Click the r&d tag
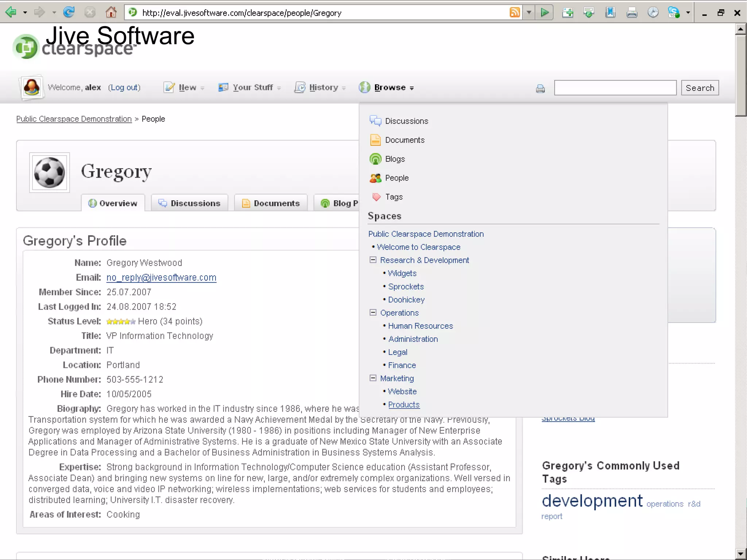The width and height of the screenshot is (747, 560). (694, 504)
